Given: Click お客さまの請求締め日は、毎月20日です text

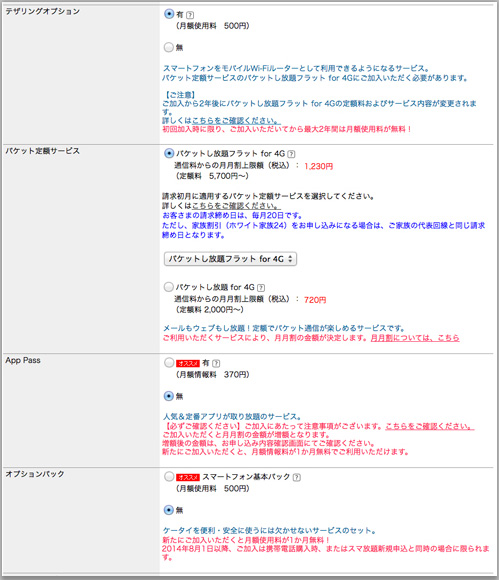Looking at the screenshot, I should [232, 215].
